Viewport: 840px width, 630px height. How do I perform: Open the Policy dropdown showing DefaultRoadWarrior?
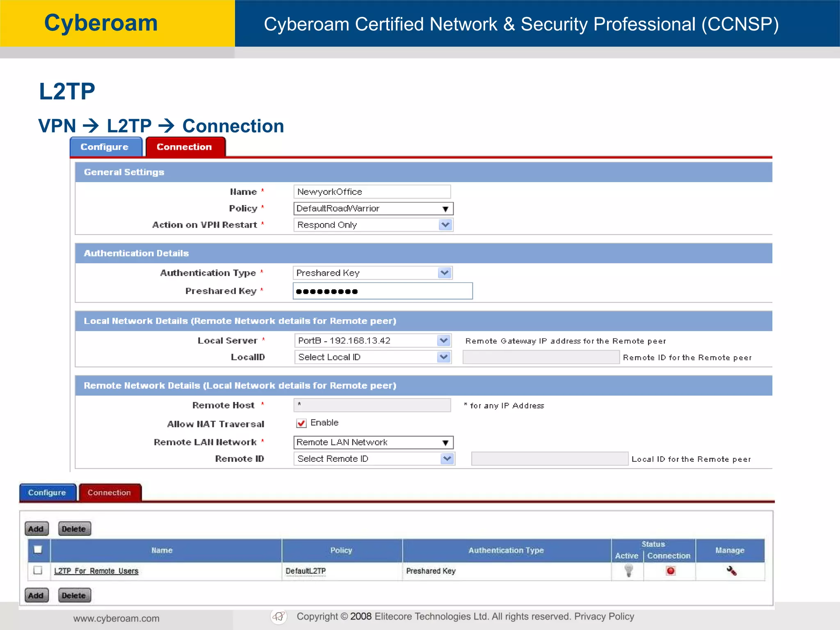[374, 208]
